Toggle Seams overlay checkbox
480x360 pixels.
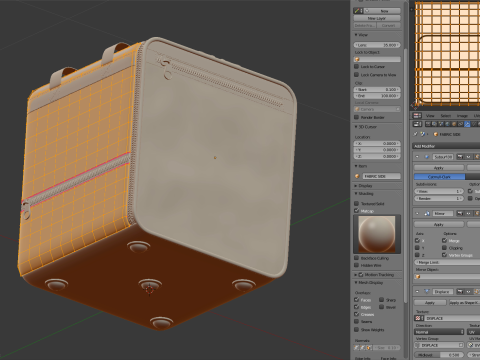click(x=356, y=322)
